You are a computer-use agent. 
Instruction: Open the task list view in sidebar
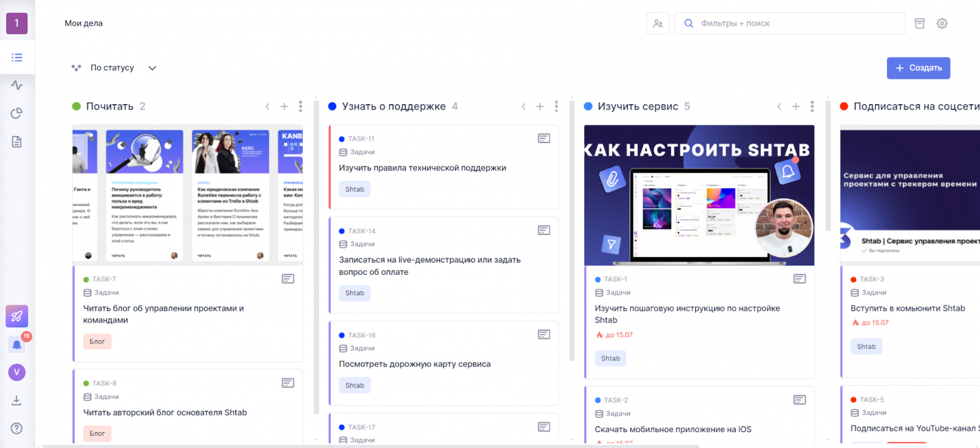point(17,58)
